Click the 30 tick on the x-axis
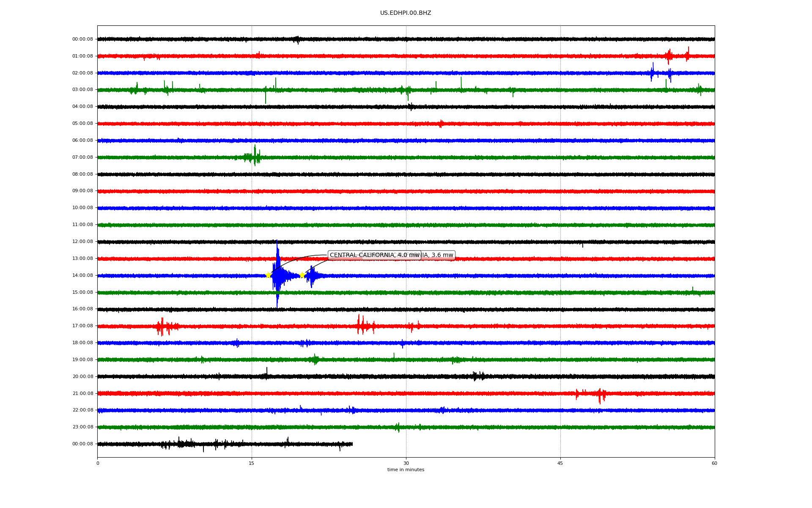 click(x=406, y=464)
